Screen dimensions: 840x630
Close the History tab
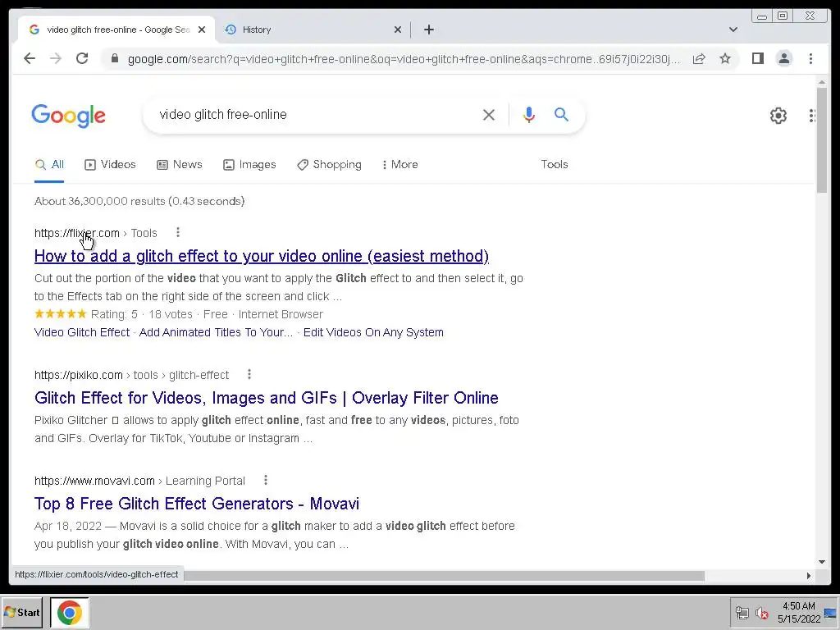[x=398, y=30]
